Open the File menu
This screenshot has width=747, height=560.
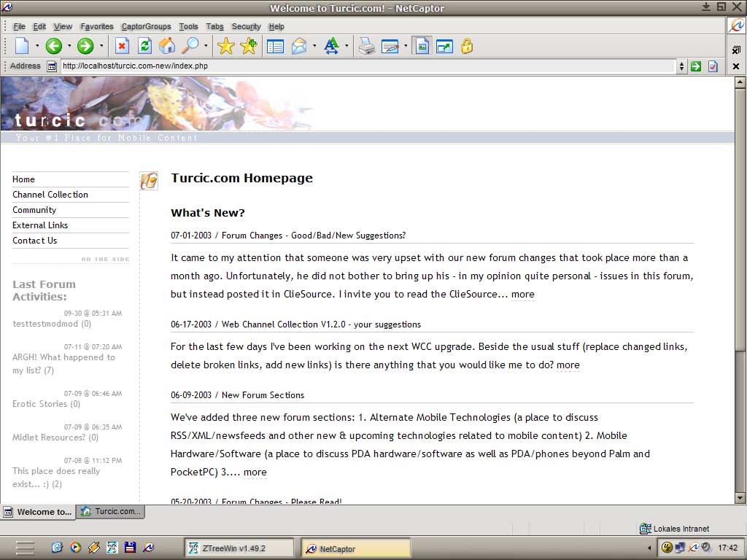tap(20, 27)
